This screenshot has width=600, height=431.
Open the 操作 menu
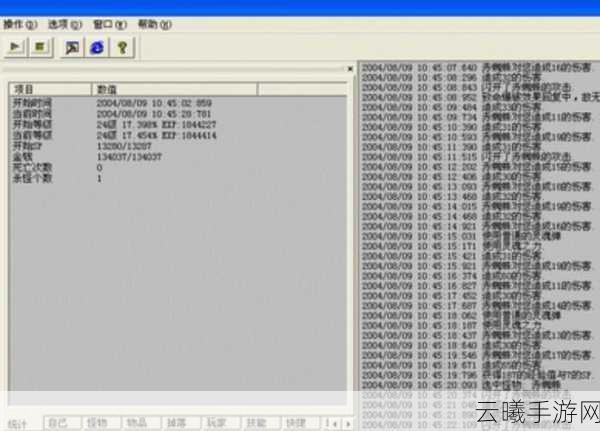click(x=20, y=24)
